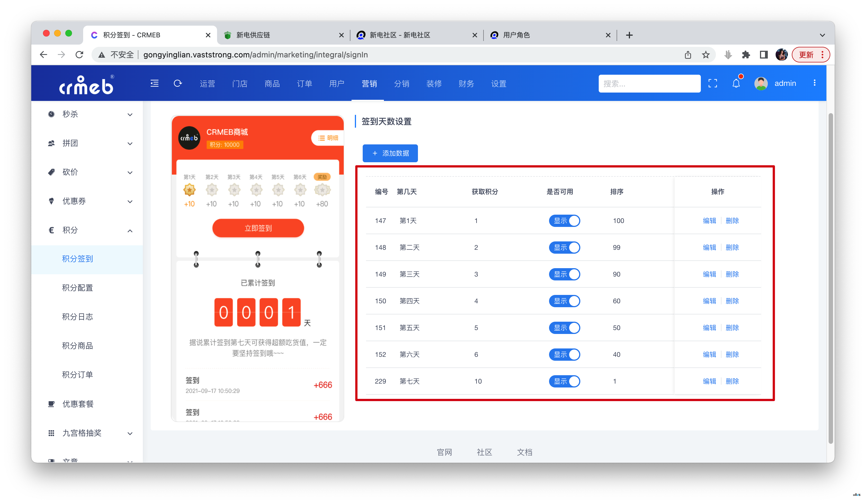Click the 立即签到 button in preview
Screen dimensions: 866x504
tap(258, 228)
